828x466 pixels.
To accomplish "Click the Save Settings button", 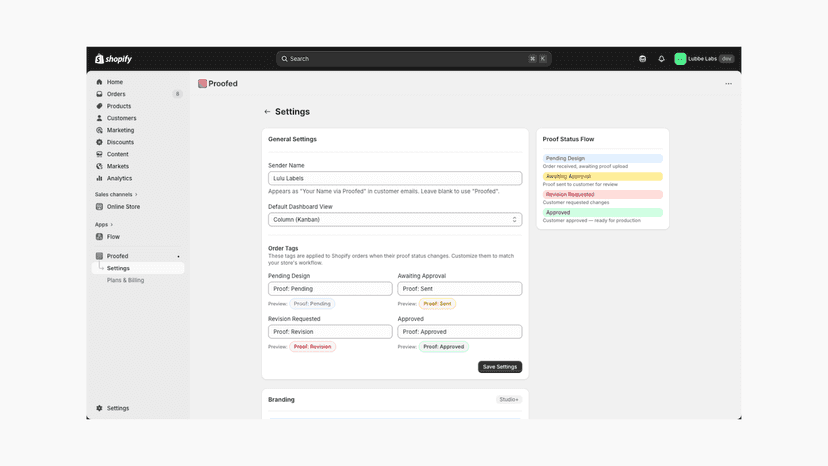I will tap(500, 367).
